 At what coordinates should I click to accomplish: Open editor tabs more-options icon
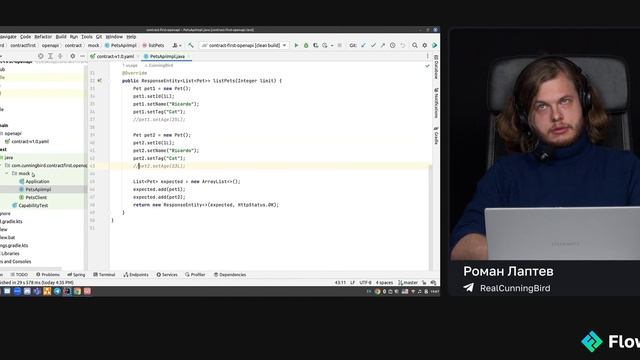tap(427, 56)
